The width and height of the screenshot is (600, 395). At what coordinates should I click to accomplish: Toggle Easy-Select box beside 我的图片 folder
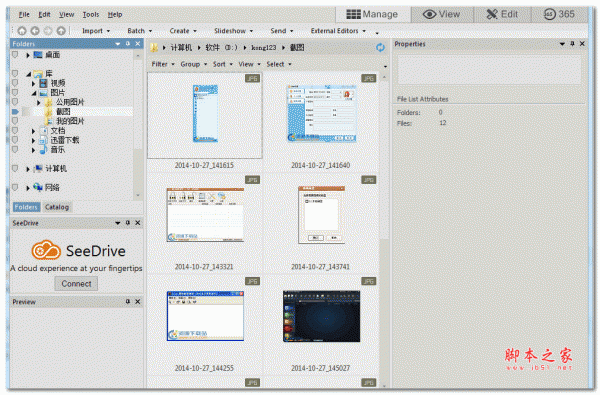click(15, 121)
